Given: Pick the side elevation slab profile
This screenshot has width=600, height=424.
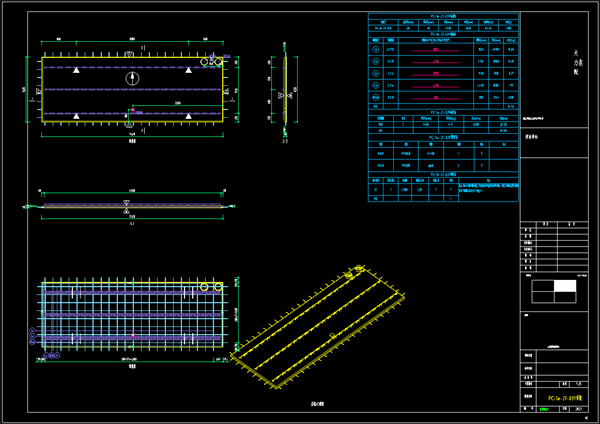Looking at the screenshot, I should coord(132,206).
